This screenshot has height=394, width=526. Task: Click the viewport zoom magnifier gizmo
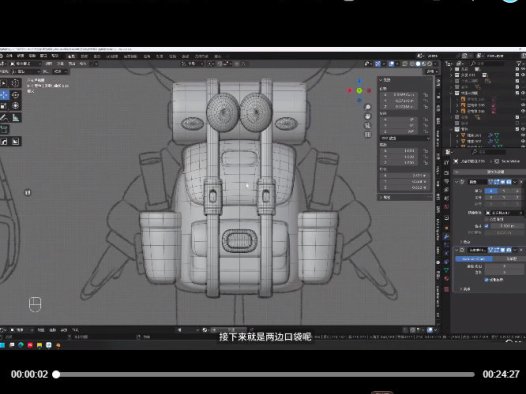click(x=368, y=107)
